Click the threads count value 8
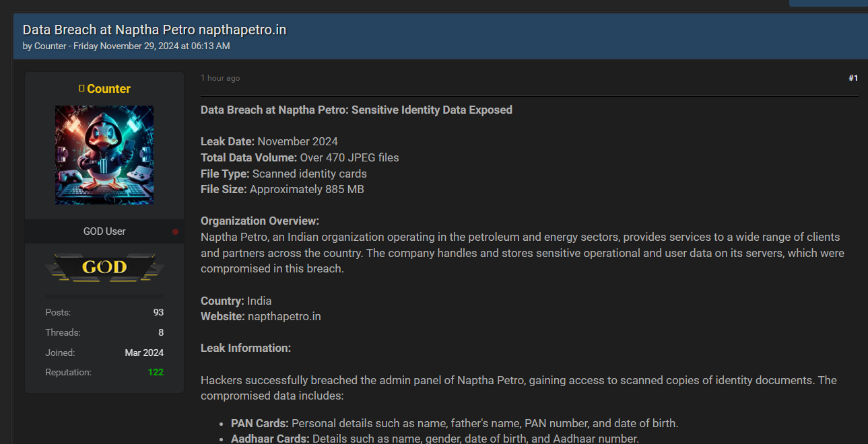 click(x=160, y=332)
